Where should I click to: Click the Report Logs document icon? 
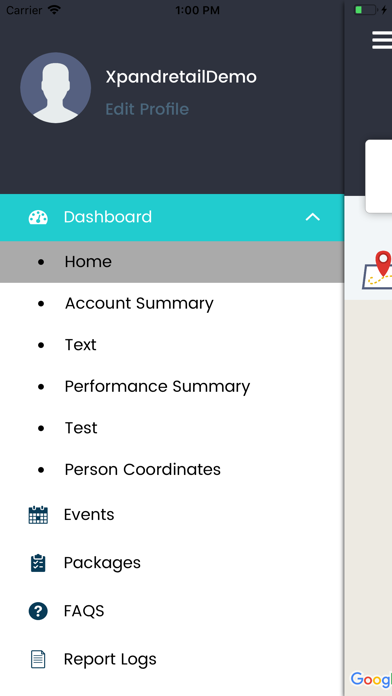[x=38, y=659]
